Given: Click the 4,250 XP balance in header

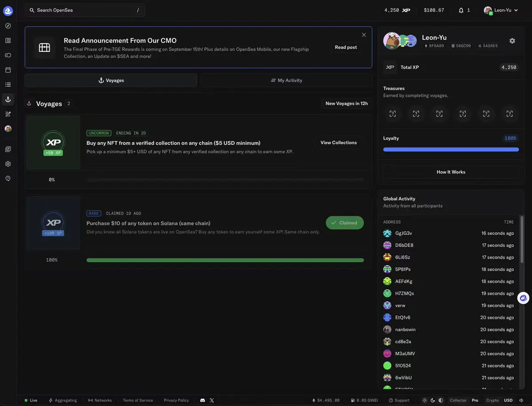Looking at the screenshot, I should [x=397, y=10].
